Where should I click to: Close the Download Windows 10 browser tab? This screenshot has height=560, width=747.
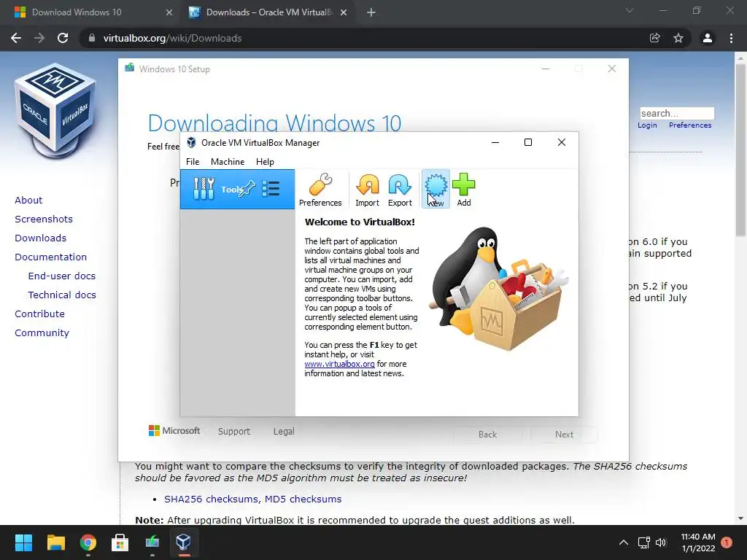click(169, 12)
